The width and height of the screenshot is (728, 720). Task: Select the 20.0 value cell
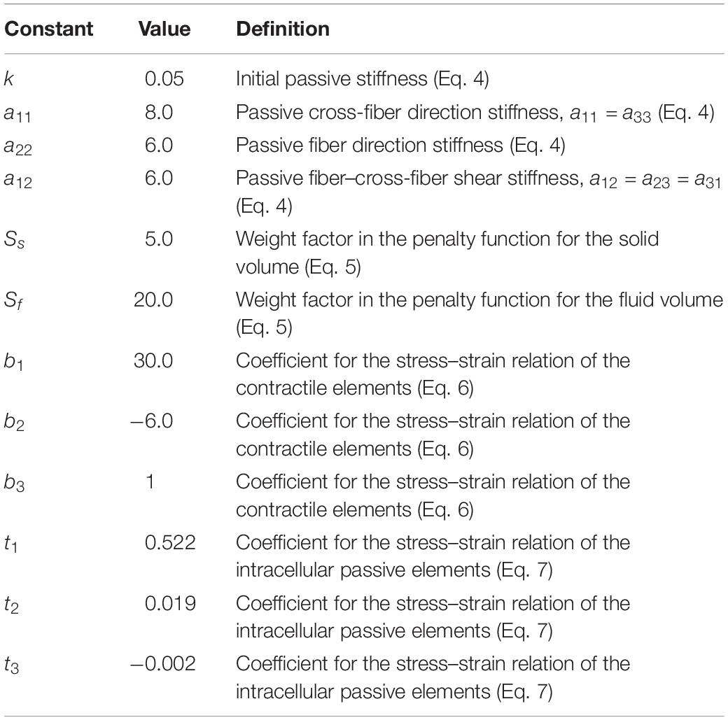tap(153, 300)
